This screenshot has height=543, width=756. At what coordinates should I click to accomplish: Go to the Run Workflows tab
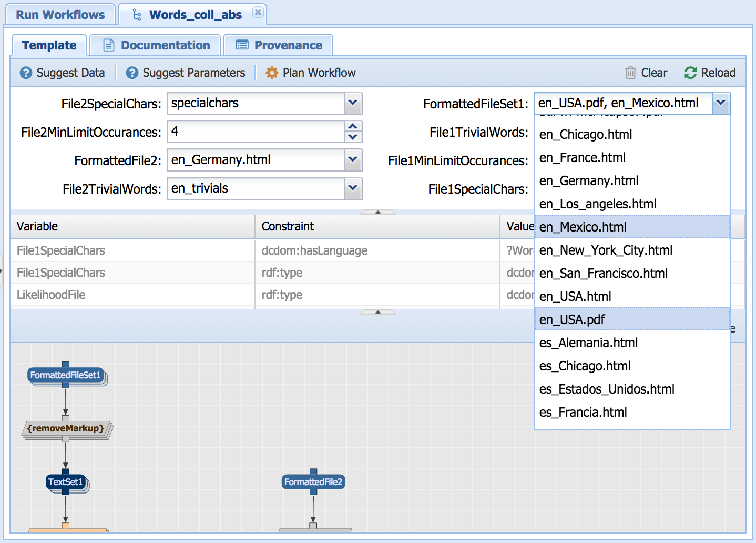click(x=60, y=15)
